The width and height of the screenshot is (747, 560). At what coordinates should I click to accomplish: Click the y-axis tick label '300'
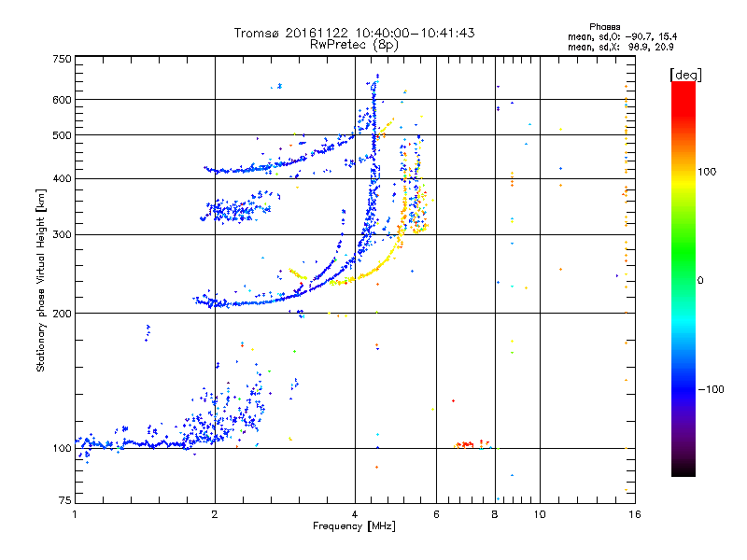62,235
